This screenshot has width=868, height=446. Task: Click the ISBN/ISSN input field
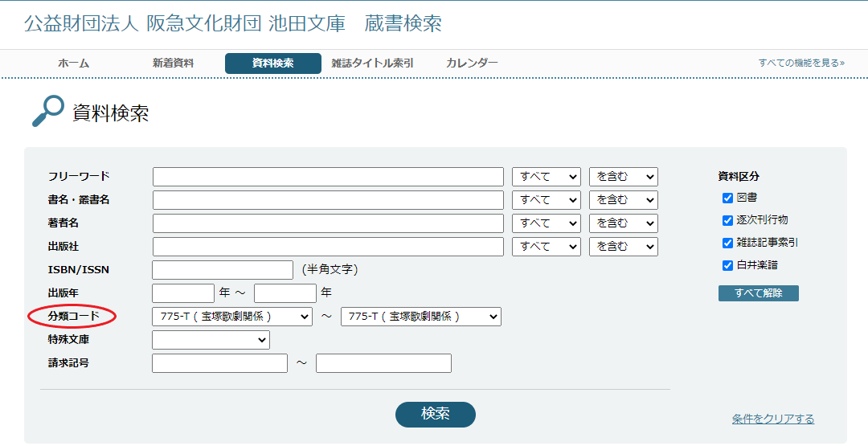[x=223, y=270]
